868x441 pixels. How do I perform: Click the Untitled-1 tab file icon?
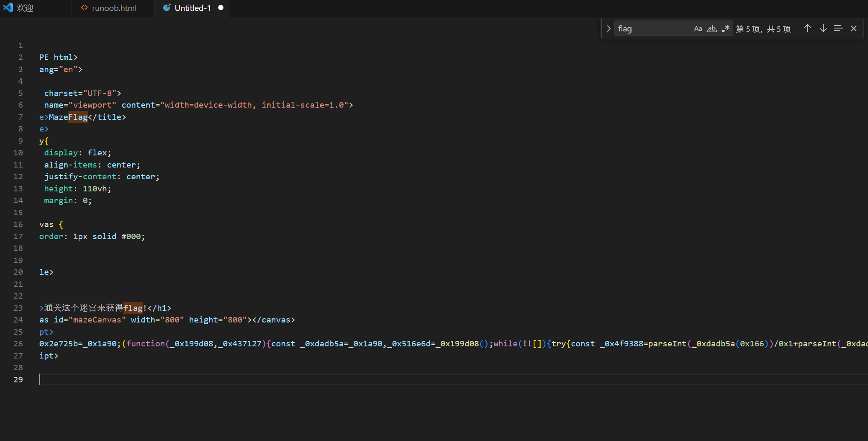tap(167, 8)
